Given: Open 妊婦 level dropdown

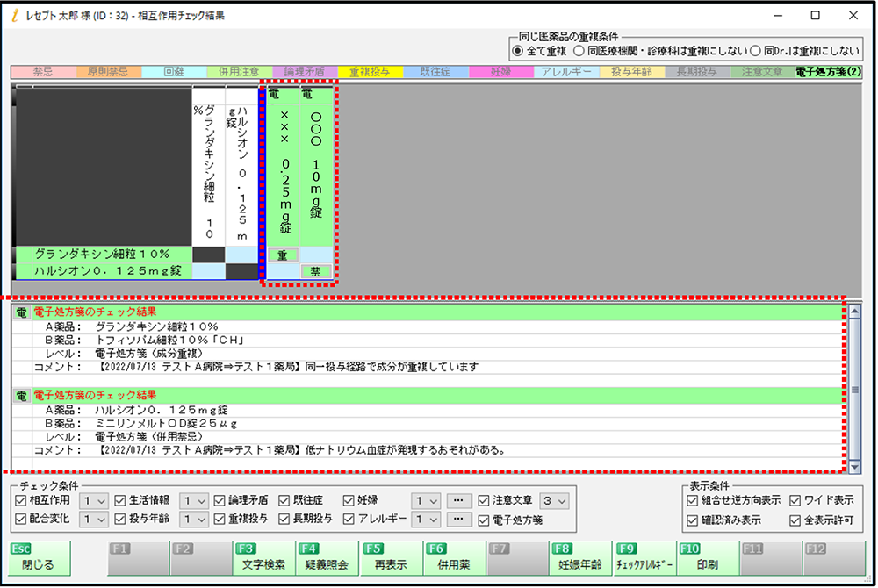Looking at the screenshot, I should click(x=426, y=501).
